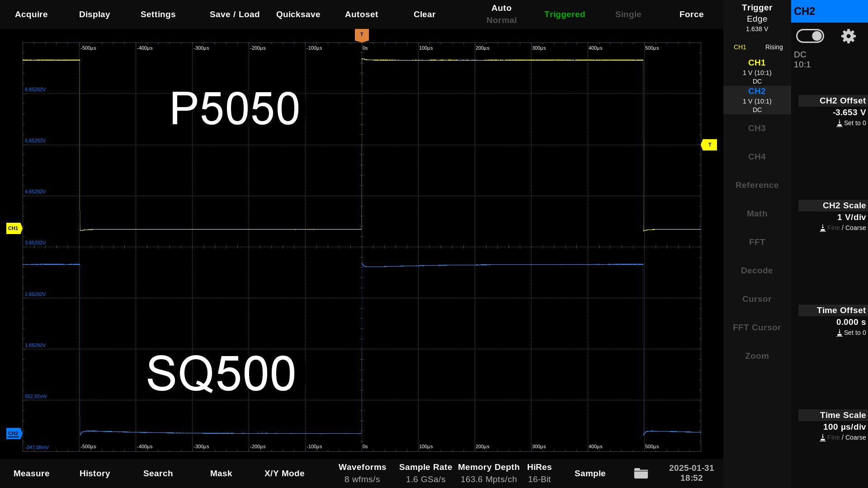
Task: Edit Time Scale value 100 µs/div
Action: tap(844, 427)
